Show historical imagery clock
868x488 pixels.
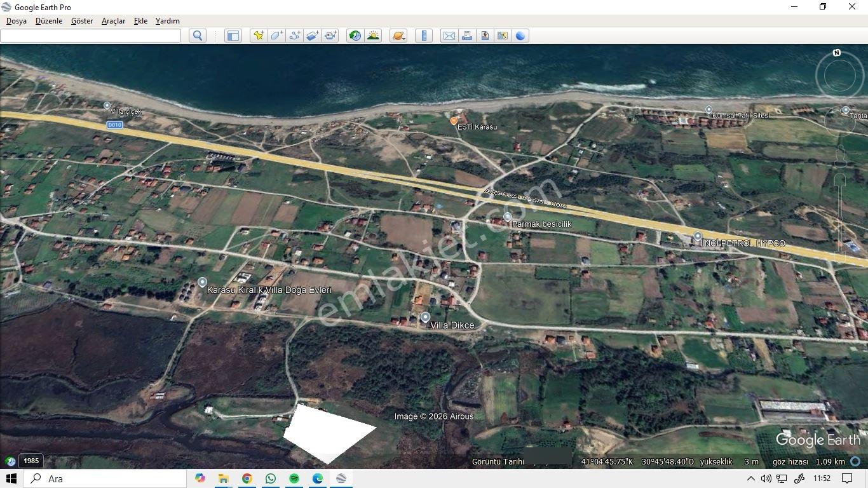[355, 36]
